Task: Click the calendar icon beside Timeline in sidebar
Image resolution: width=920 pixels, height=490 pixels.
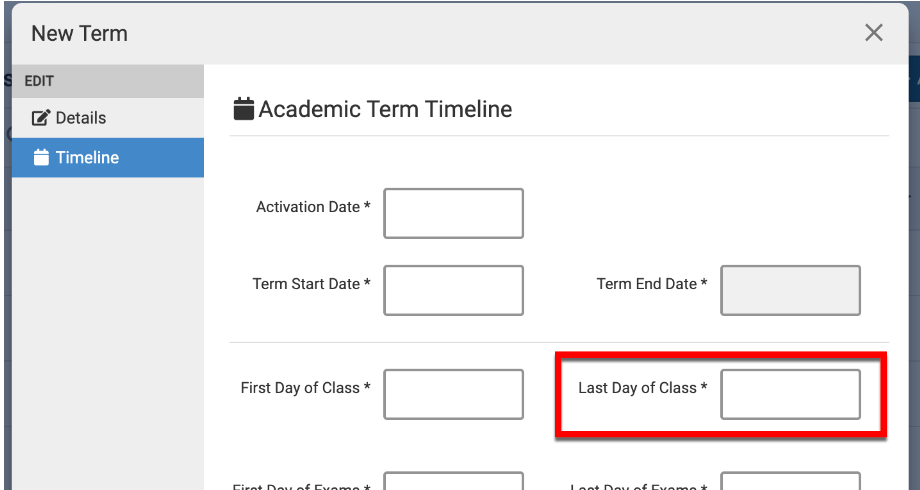Action: (x=41, y=158)
